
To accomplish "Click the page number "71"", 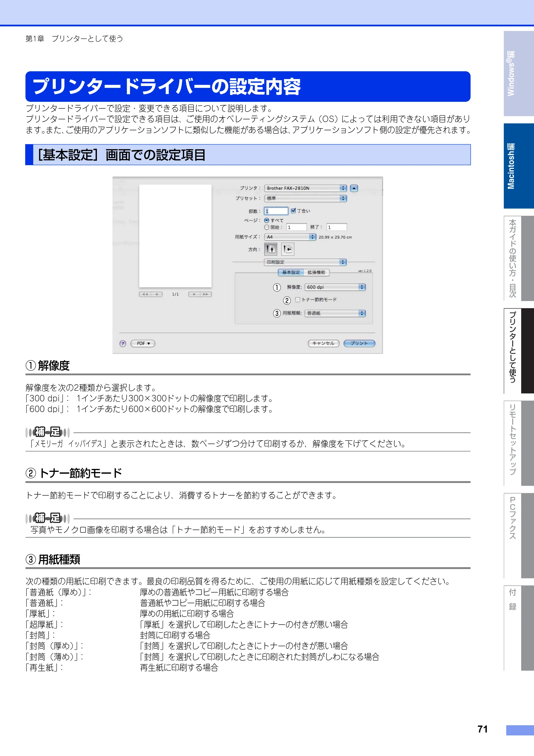I will click(x=483, y=729).
